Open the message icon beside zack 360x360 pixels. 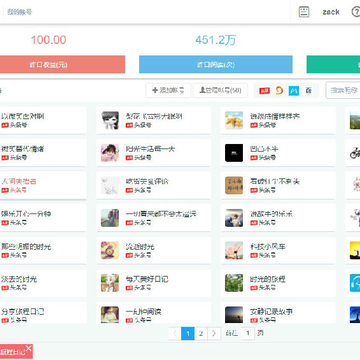coord(304,12)
